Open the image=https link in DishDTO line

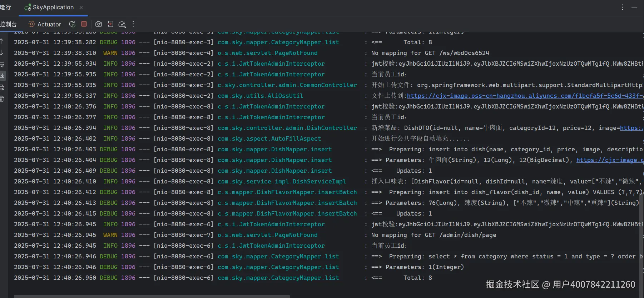(x=631, y=128)
